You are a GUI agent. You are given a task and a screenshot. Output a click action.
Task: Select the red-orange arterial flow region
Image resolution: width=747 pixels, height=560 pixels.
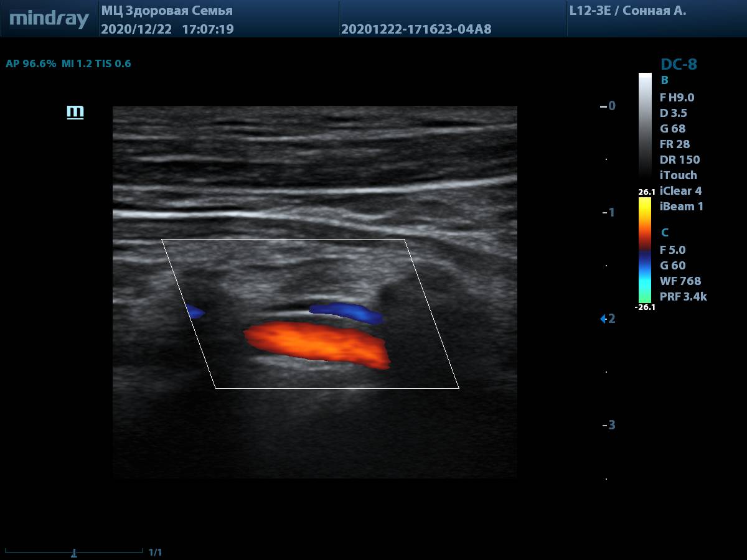pos(317,344)
